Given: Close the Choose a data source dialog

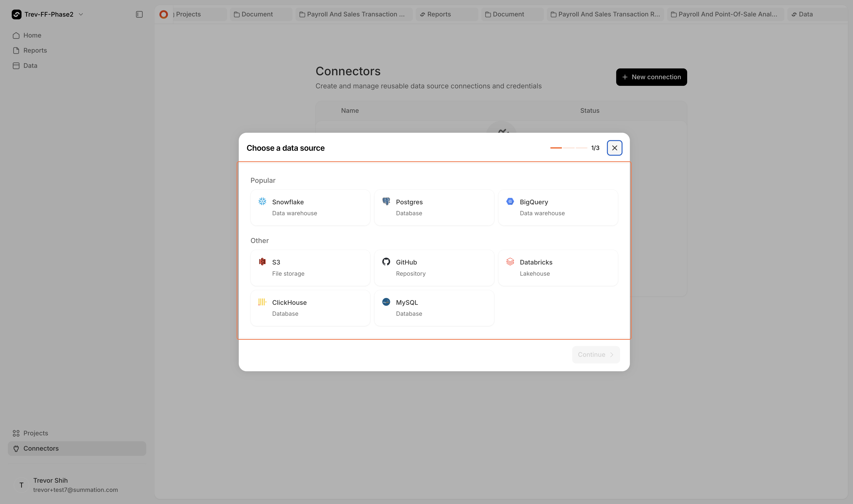Looking at the screenshot, I should coord(615,148).
